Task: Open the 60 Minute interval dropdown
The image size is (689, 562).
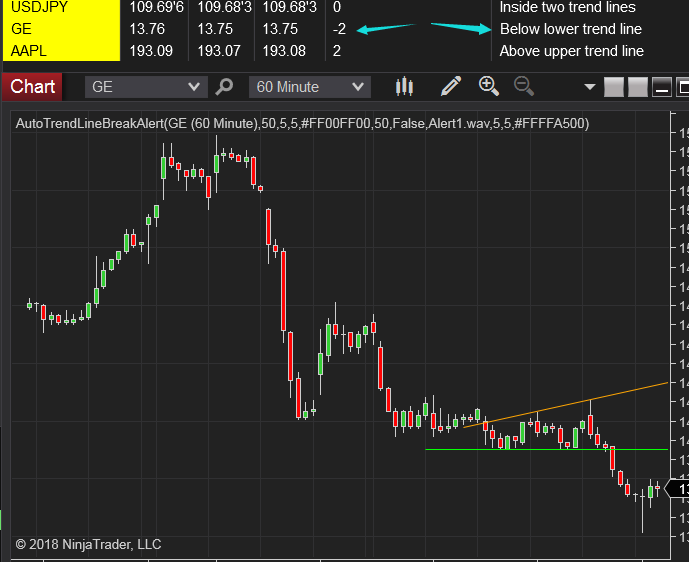Action: tap(310, 87)
